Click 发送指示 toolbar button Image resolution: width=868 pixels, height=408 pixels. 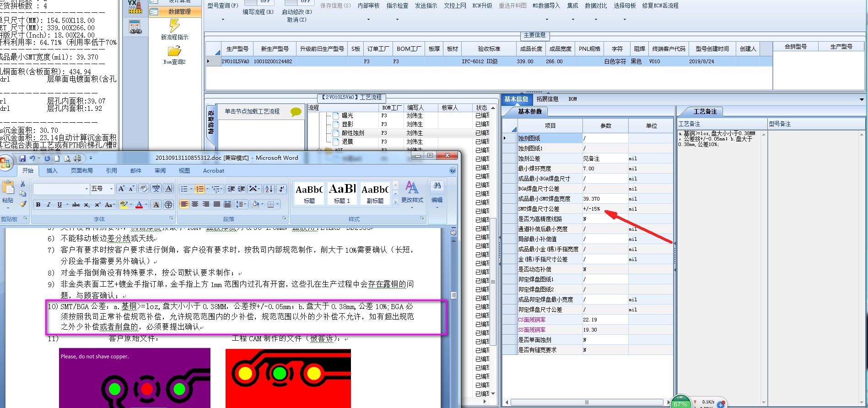point(426,5)
